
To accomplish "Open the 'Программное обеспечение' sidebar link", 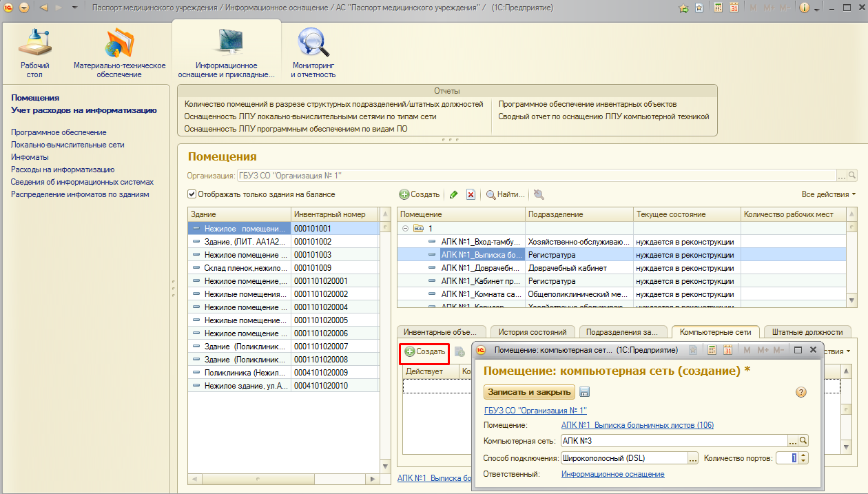I will (x=59, y=132).
